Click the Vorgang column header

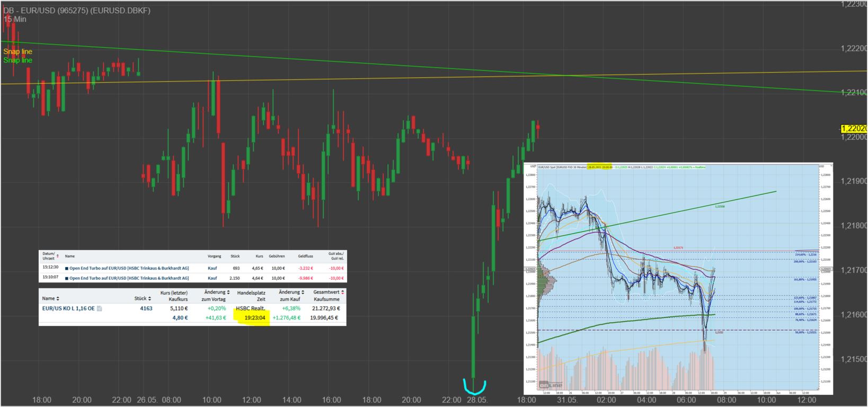(214, 256)
